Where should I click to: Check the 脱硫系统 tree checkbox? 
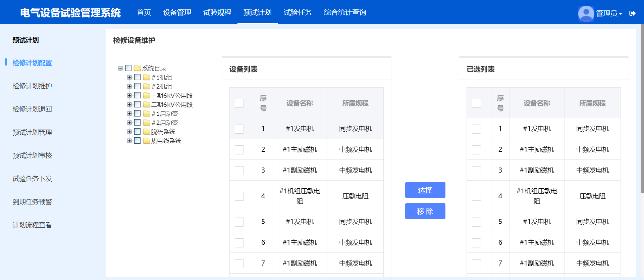pos(137,132)
